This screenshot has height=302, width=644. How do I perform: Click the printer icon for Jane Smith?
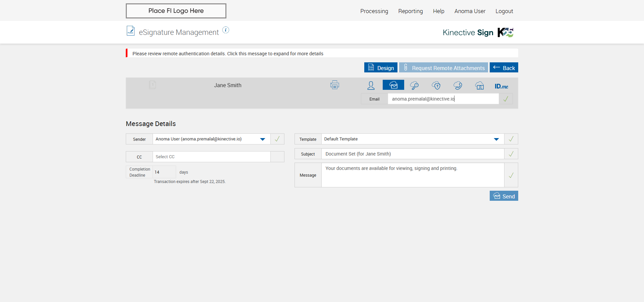334,85
